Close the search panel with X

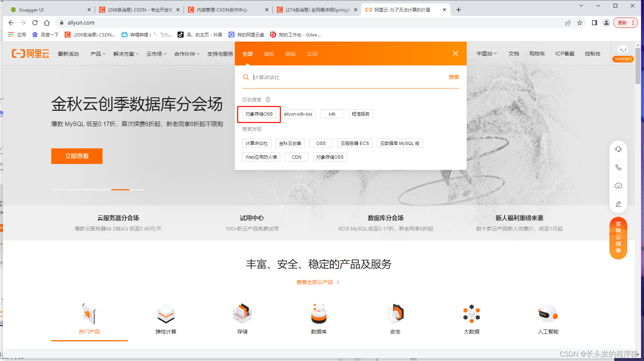point(456,54)
